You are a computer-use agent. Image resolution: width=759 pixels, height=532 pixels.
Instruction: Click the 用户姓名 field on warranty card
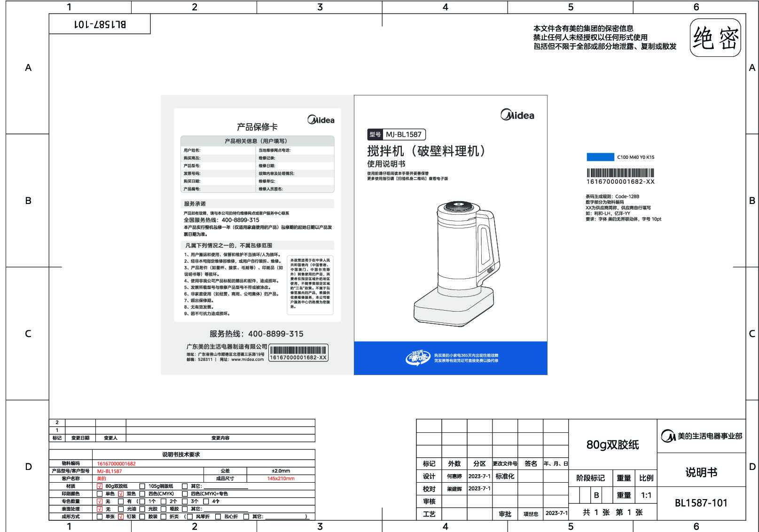(219, 150)
